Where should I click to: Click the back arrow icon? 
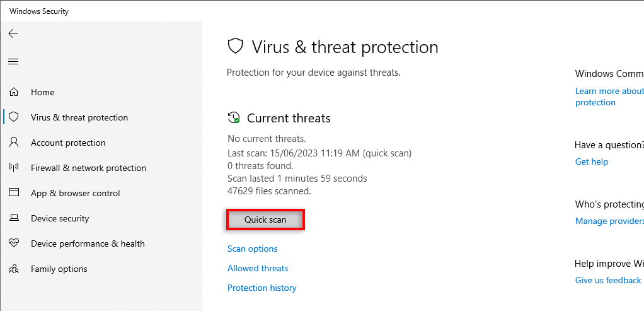[13, 34]
